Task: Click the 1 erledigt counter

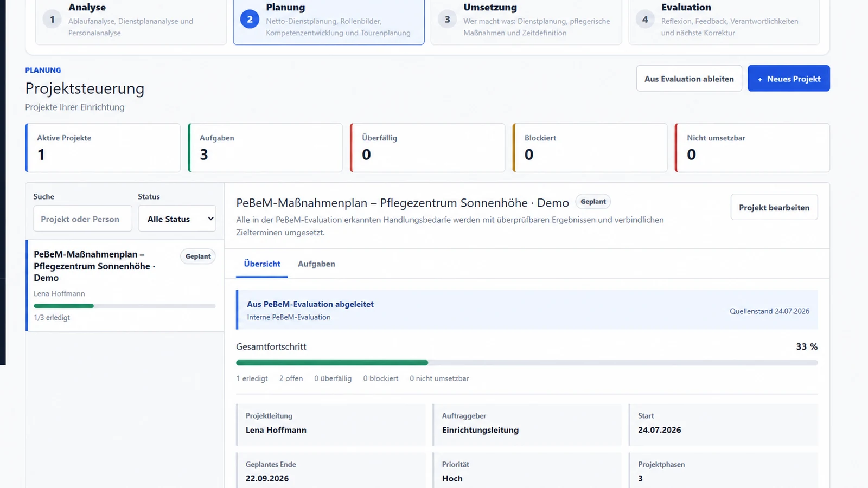Action: pos(252,378)
